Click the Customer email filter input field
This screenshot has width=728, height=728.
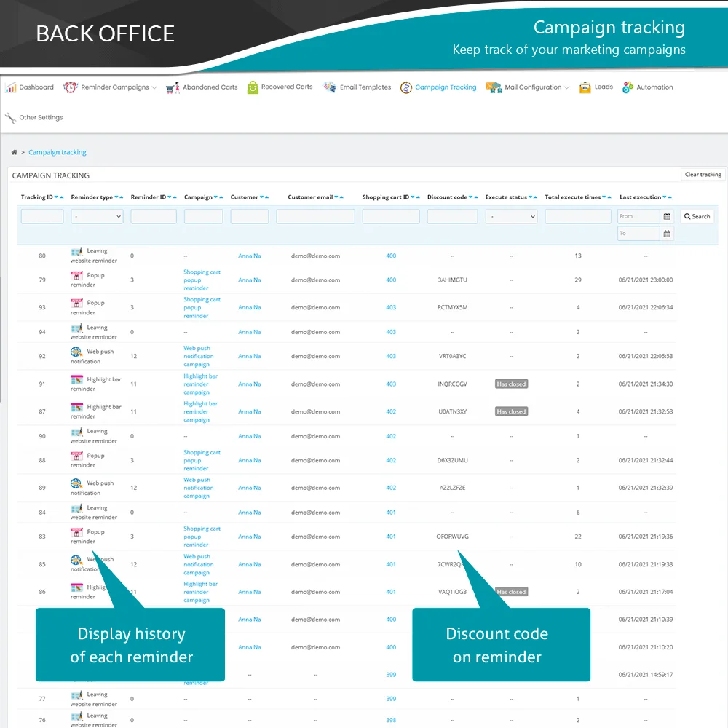click(315, 216)
